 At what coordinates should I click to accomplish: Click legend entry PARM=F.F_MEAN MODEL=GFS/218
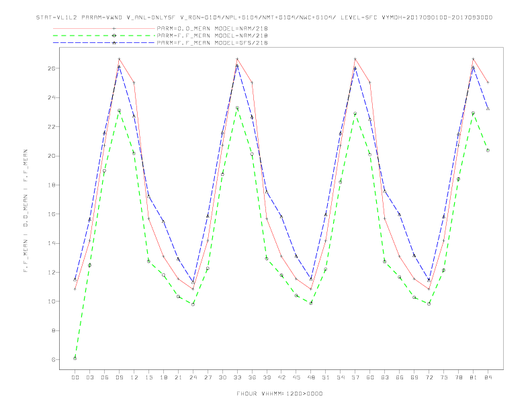(x=212, y=43)
